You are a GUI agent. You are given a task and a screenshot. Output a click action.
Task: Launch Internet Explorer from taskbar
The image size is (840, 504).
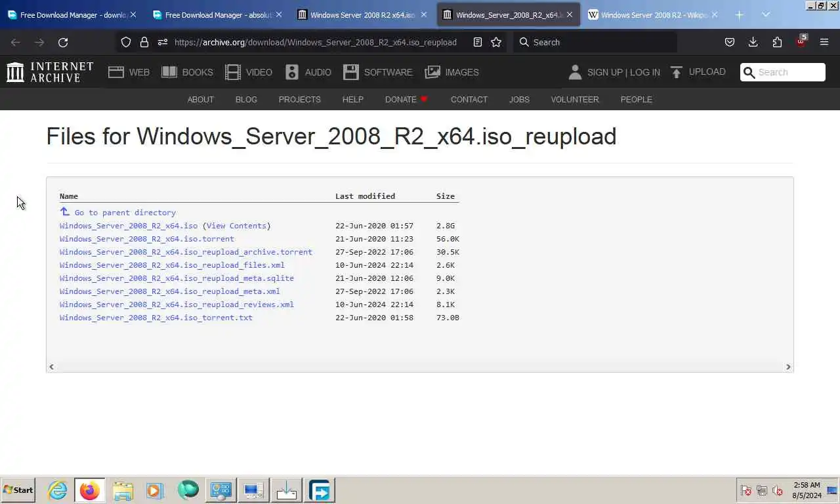58,490
